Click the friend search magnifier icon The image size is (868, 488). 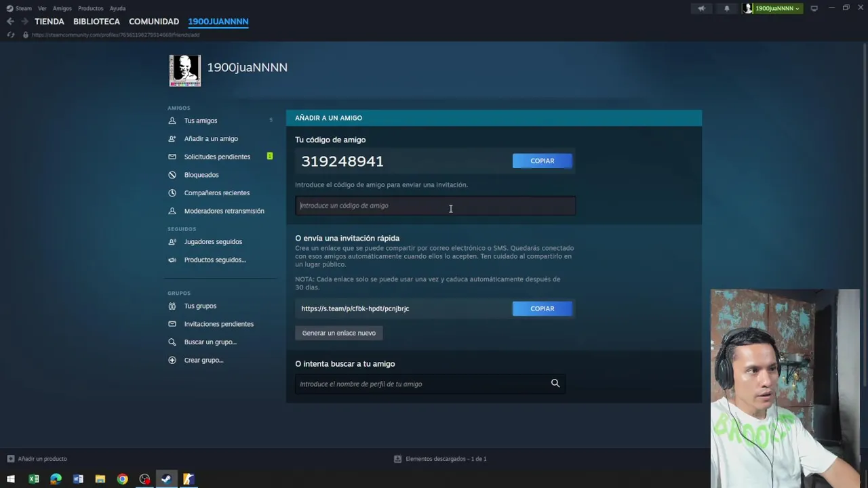click(x=555, y=384)
